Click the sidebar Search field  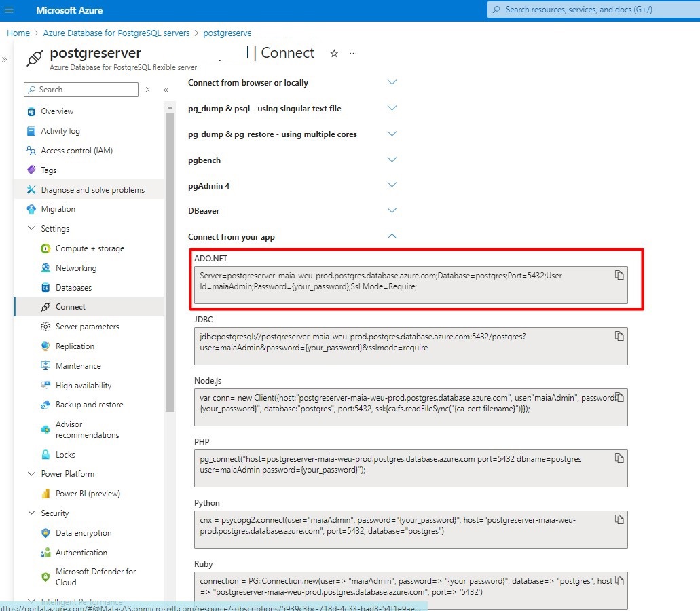coord(81,90)
